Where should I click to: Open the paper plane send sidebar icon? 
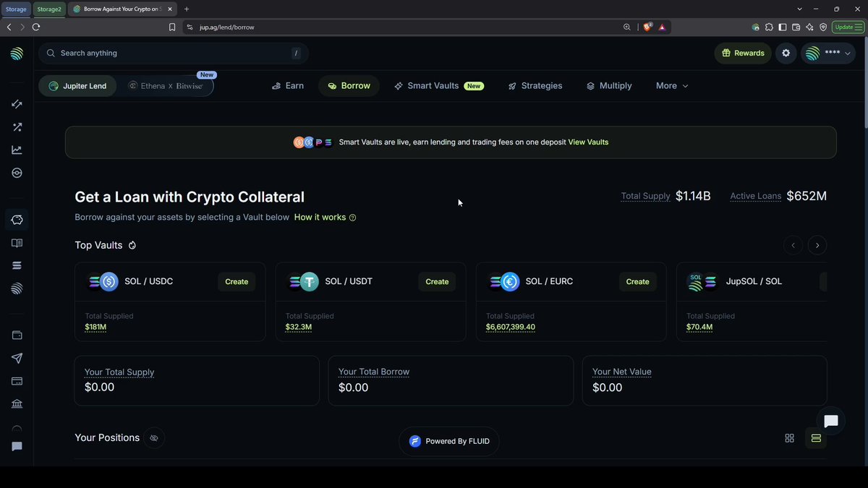point(17,359)
